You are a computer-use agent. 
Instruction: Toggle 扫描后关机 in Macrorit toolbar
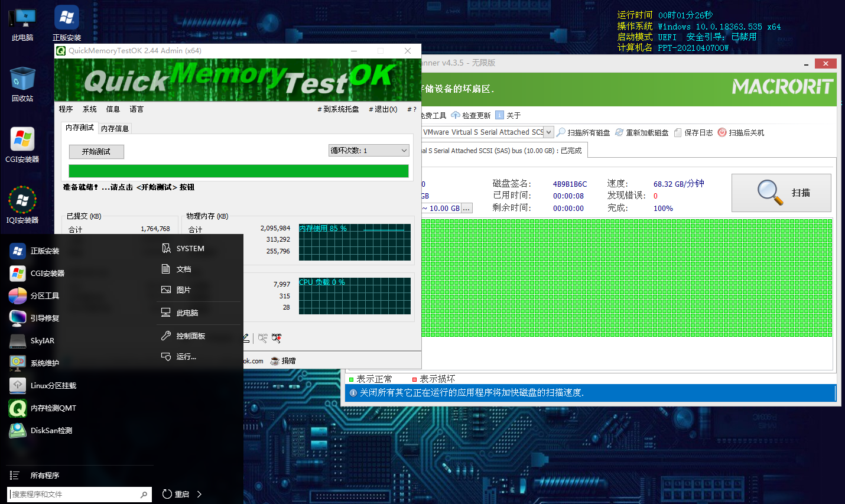pos(741,133)
